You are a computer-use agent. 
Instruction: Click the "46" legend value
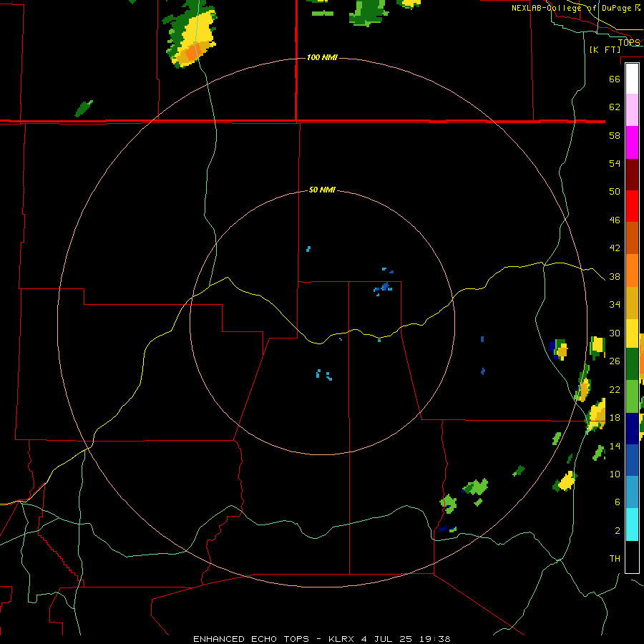tap(615, 220)
